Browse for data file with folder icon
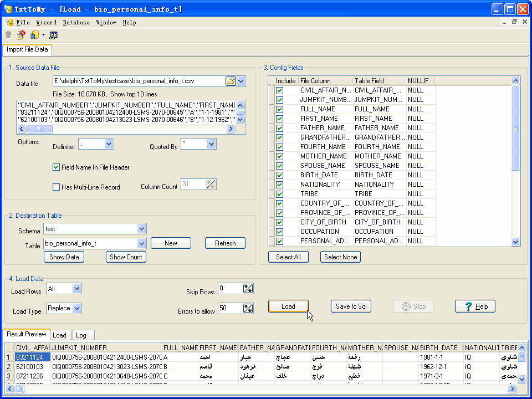The image size is (532, 399). click(x=231, y=81)
